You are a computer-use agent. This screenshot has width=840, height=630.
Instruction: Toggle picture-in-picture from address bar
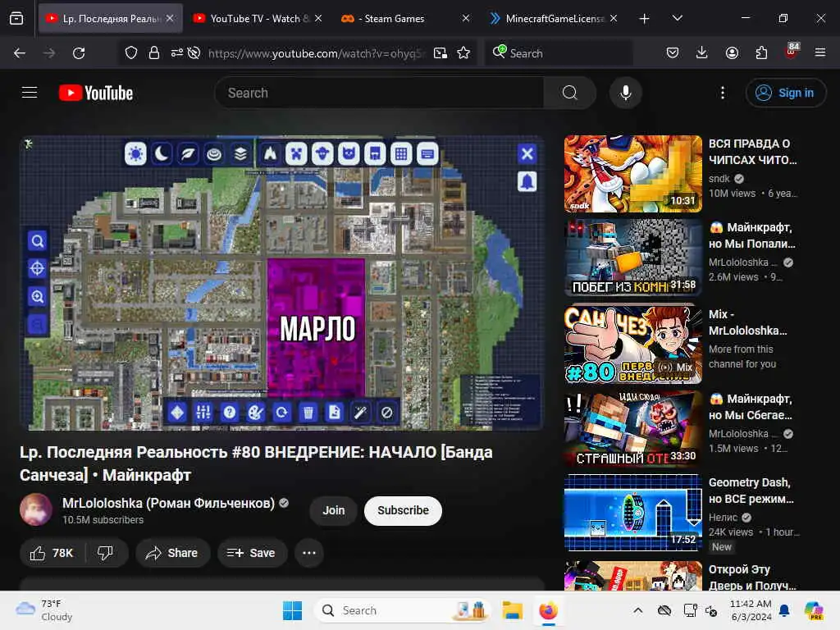point(441,53)
